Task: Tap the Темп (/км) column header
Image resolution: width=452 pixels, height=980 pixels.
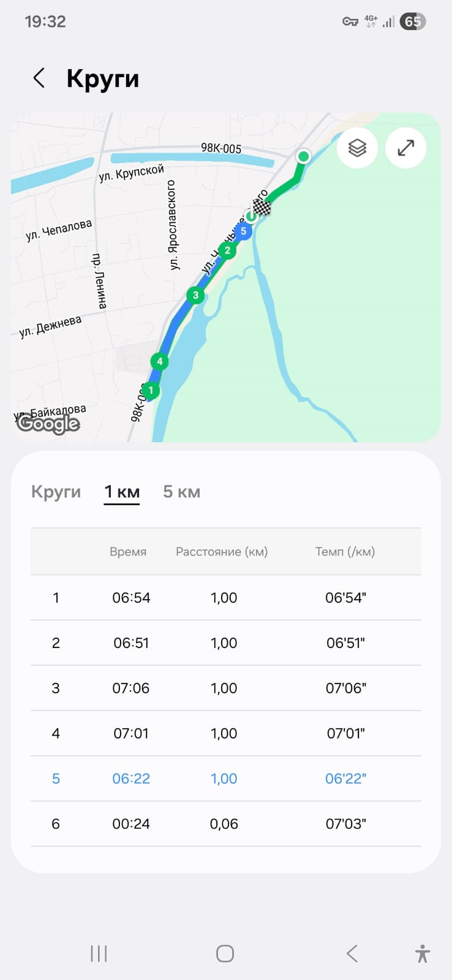Action: (345, 552)
